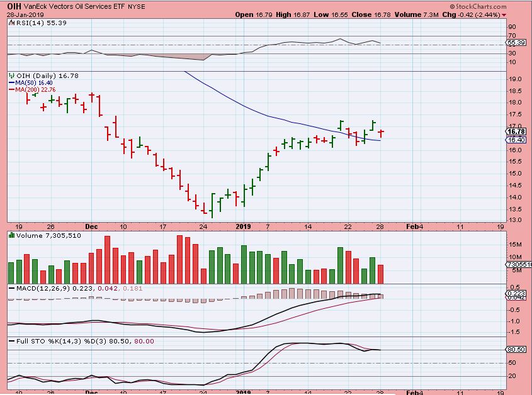The image size is (532, 395).
Task: Click the date label 28-Jan-2019
Action: [x=24, y=15]
